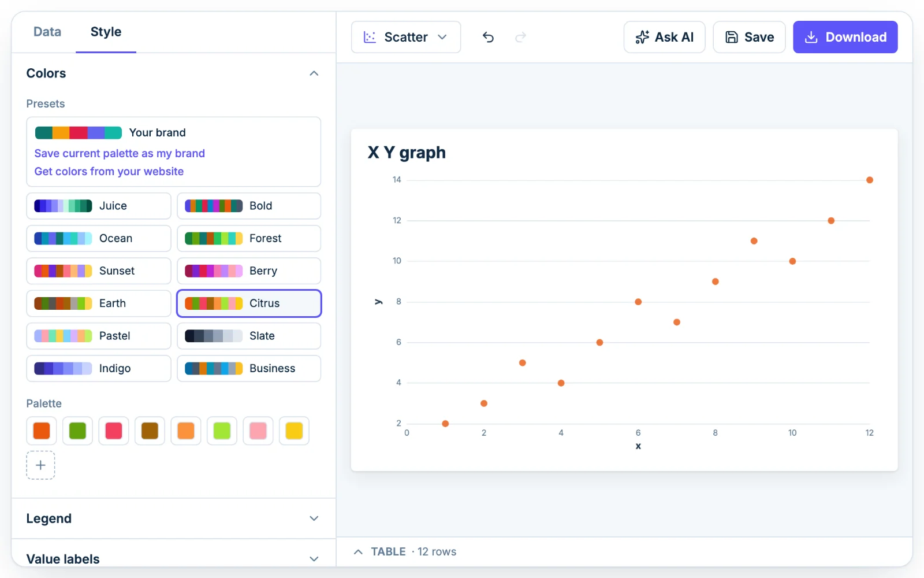Click the y axis label
Screen dimensions: 924x578
coord(379,302)
